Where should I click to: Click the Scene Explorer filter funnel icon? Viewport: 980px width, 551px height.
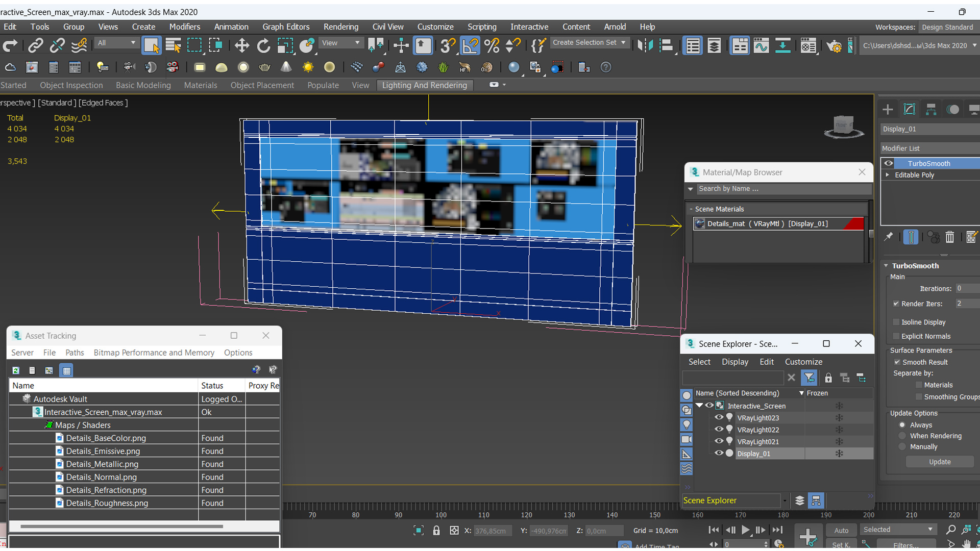pyautogui.click(x=809, y=378)
